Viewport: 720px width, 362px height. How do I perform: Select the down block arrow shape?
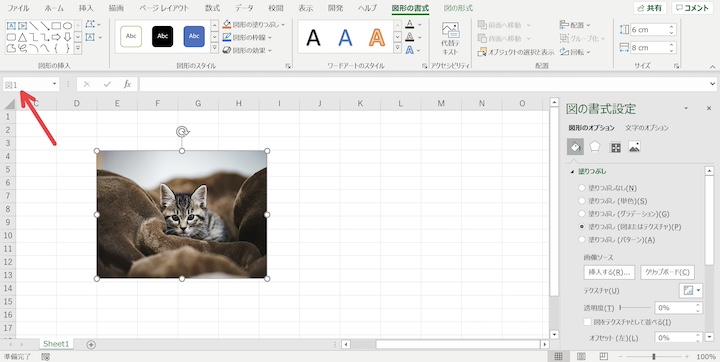click(x=68, y=37)
